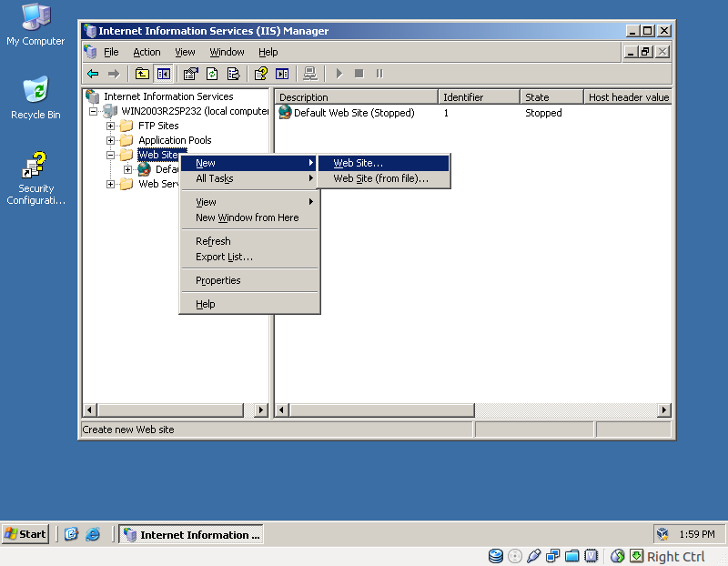The height and width of the screenshot is (566, 728).
Task: Select 'New' in the context menu
Action: (x=248, y=163)
